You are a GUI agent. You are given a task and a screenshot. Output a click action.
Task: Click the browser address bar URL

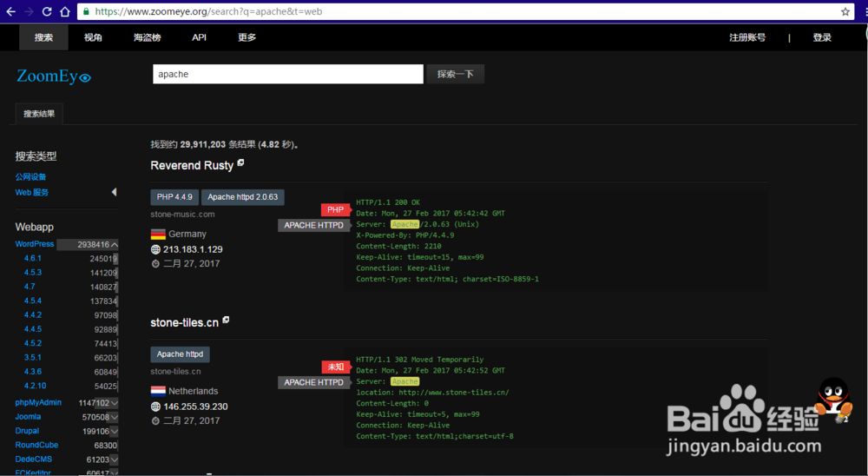tap(208, 11)
